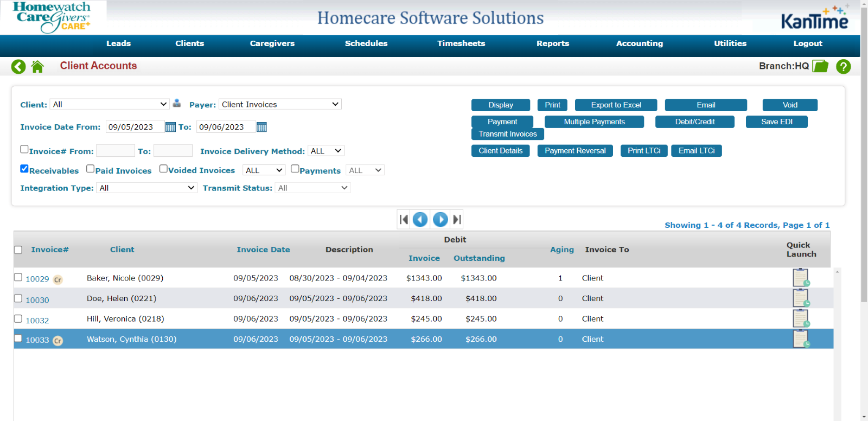Uncheck the Receivables checkbox
Screen dimensions: 868x421
24,169
